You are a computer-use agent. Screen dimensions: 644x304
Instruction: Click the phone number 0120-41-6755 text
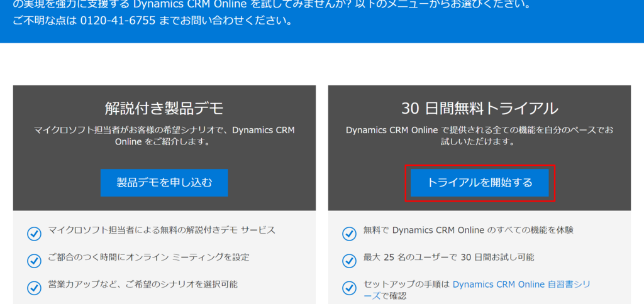click(118, 21)
